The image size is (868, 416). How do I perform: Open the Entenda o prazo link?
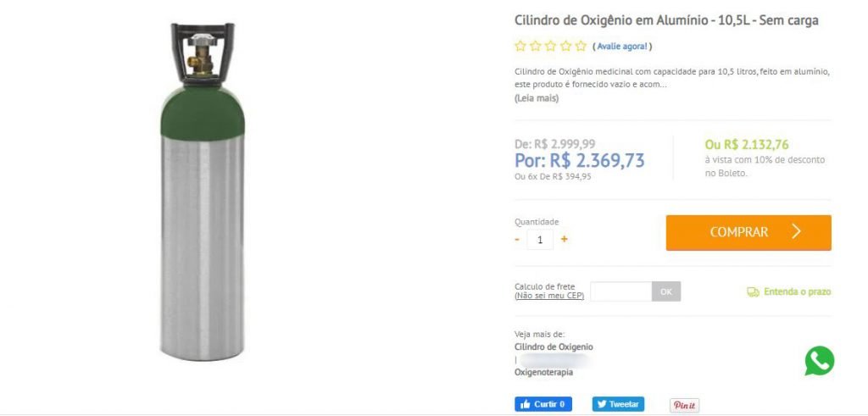point(797,292)
